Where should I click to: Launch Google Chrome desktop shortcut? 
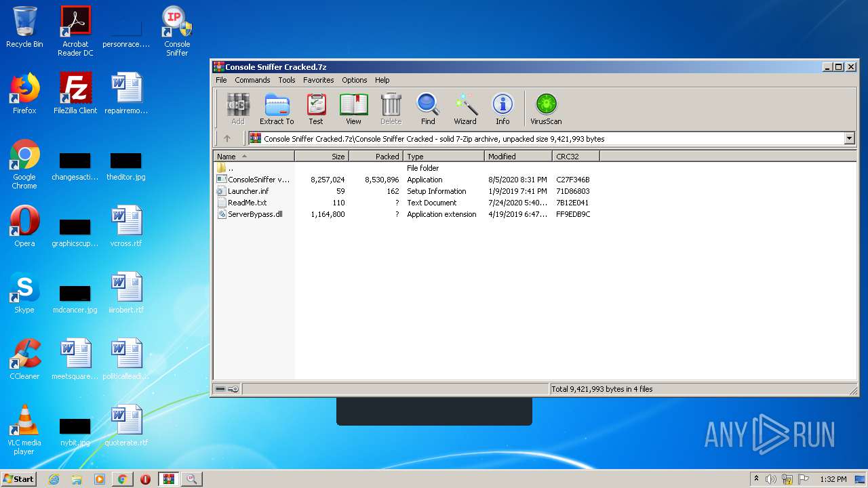click(24, 165)
